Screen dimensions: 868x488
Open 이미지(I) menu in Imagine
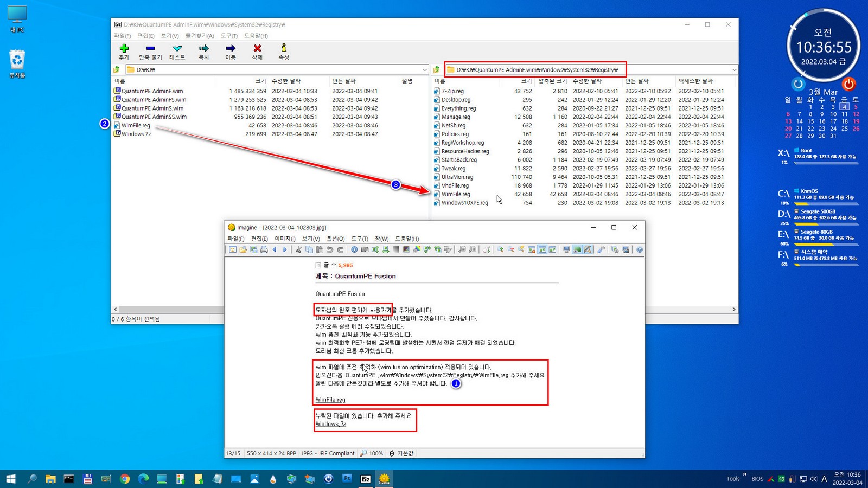click(285, 239)
